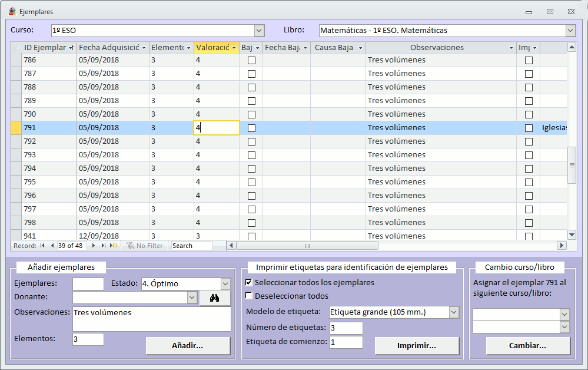Click the Ejemplares window title icon
Viewport: 588px width, 370px height.
click(x=12, y=11)
